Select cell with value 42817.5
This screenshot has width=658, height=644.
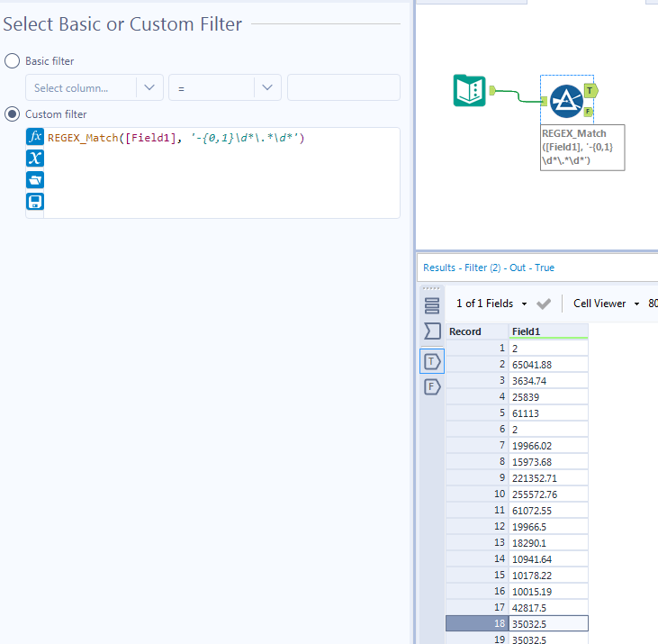548,607
